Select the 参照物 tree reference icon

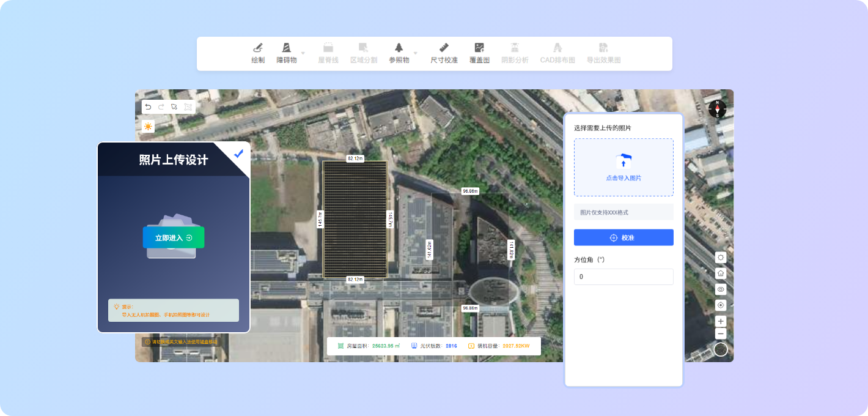(399, 48)
